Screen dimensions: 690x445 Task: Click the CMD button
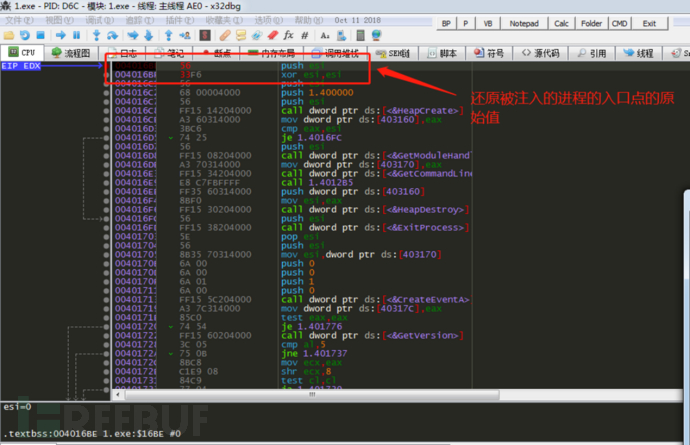(x=619, y=23)
